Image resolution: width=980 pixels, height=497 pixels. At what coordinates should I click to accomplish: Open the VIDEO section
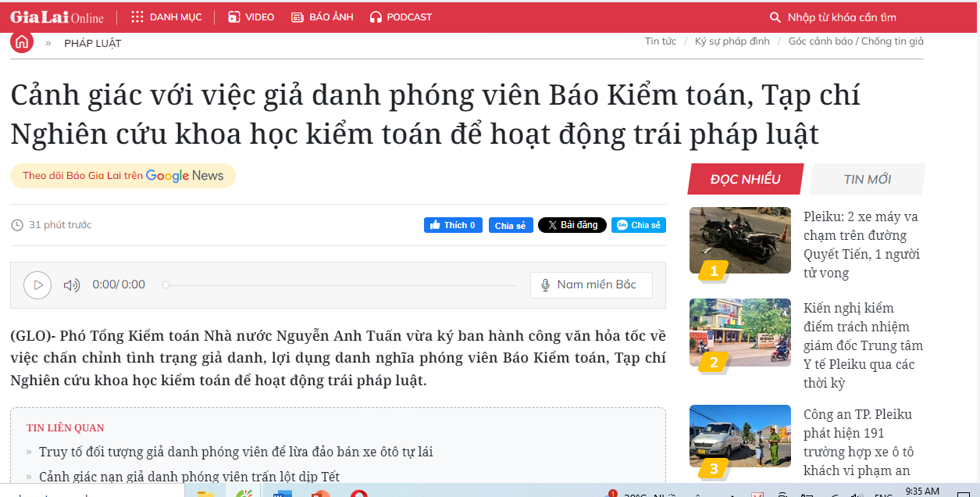[251, 17]
